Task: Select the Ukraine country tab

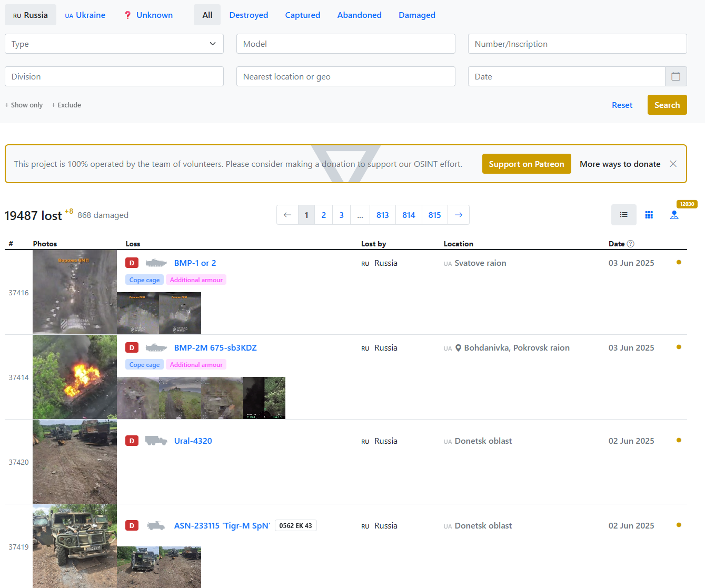Action: (x=85, y=15)
